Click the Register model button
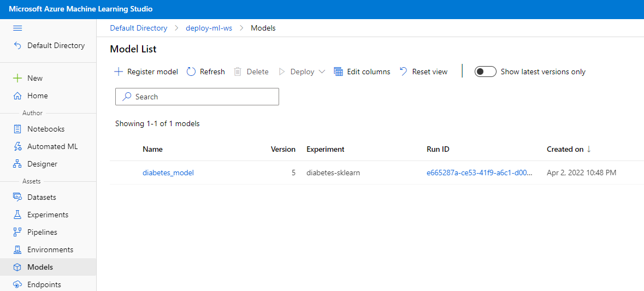The width and height of the screenshot is (644, 291). coord(146,72)
